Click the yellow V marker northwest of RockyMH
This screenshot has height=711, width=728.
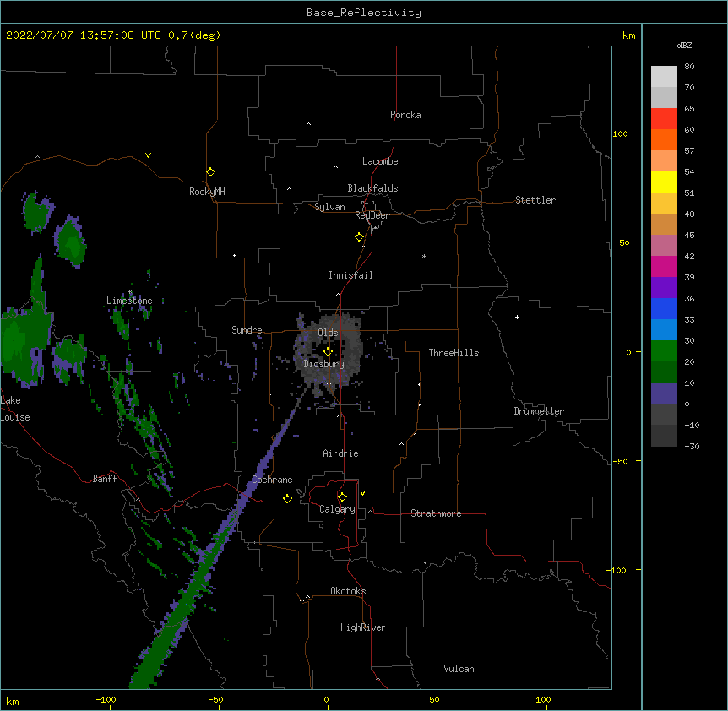click(x=148, y=155)
